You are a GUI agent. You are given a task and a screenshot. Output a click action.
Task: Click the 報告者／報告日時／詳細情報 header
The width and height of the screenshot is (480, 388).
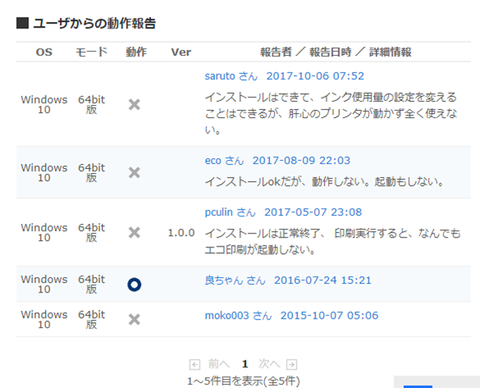pyautogui.click(x=336, y=52)
